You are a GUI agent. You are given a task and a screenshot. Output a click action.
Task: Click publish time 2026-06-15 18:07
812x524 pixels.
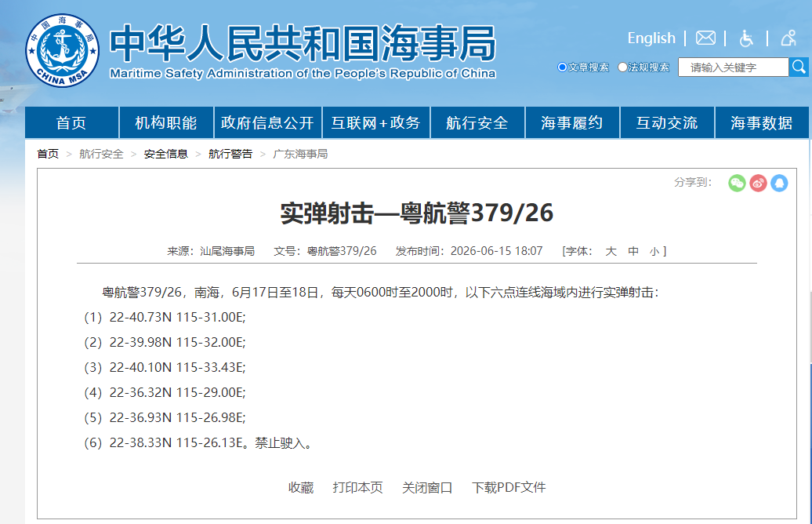tap(497, 251)
